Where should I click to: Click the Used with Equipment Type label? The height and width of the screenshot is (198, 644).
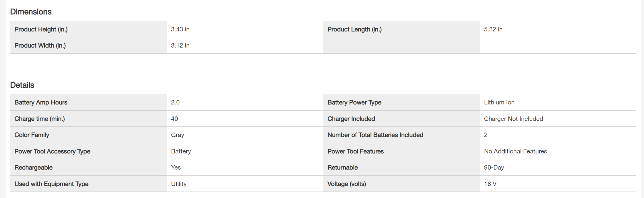pyautogui.click(x=51, y=184)
